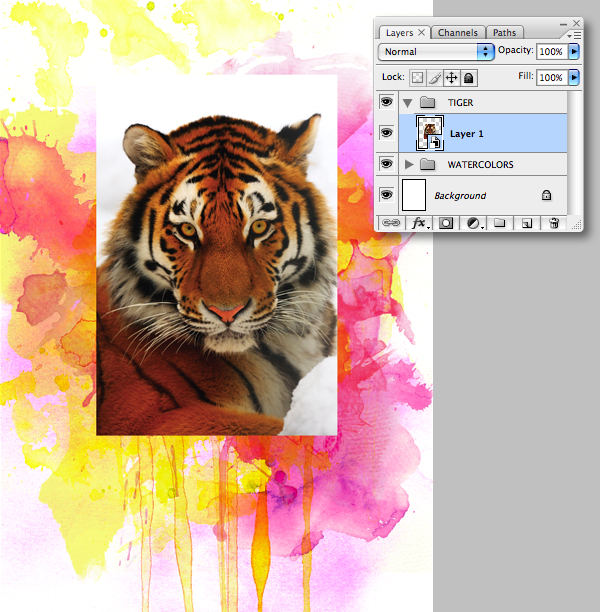
Task: Hide Layer 1 visibility eye
Action: [386, 133]
